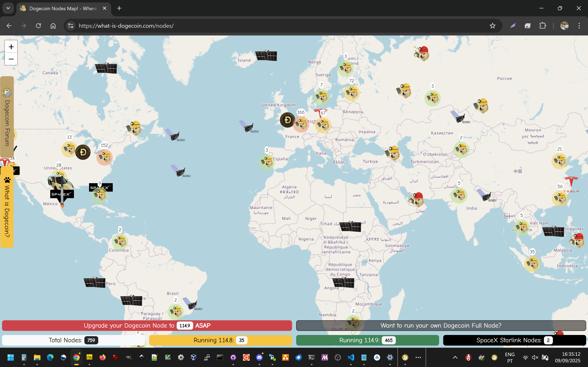588x367 pixels.
Task: Open the browser three-dot menu
Action: pyautogui.click(x=579, y=26)
